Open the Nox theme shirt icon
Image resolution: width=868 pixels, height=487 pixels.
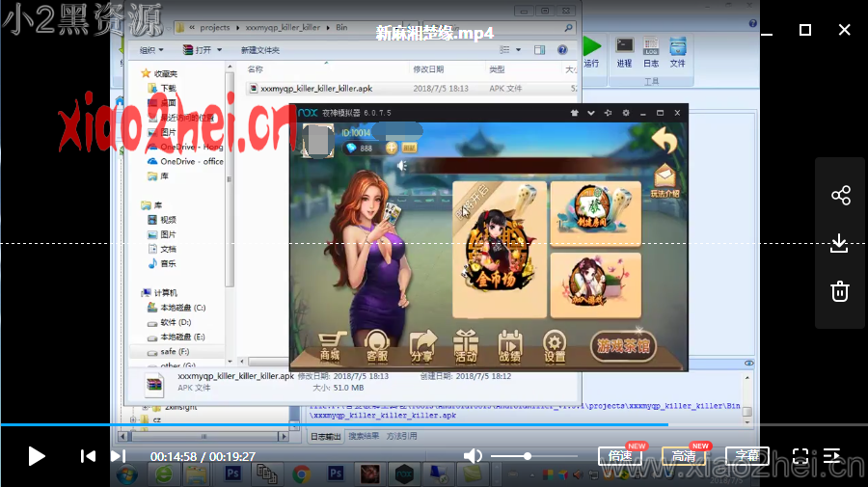pos(575,113)
